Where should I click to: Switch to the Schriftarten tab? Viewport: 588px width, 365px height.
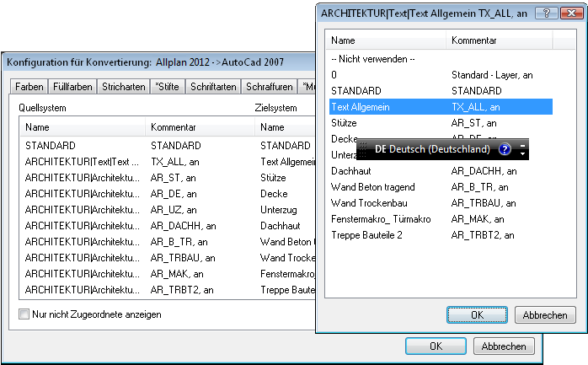coord(213,87)
